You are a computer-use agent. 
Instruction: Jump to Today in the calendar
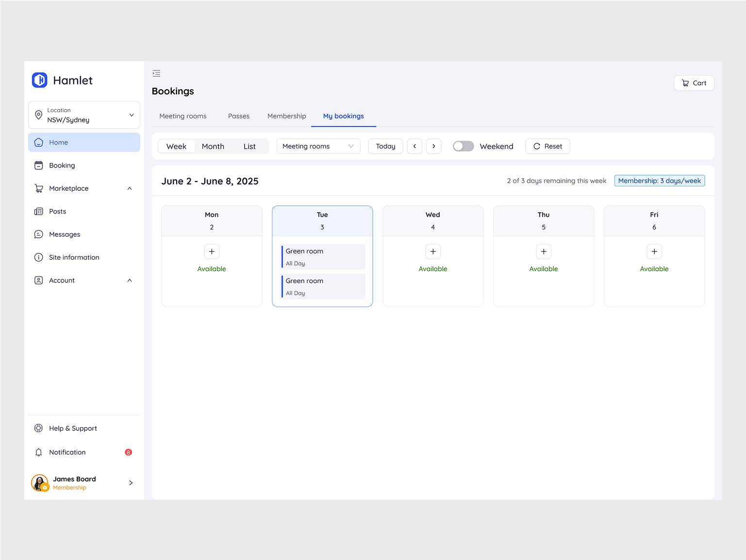pyautogui.click(x=385, y=146)
